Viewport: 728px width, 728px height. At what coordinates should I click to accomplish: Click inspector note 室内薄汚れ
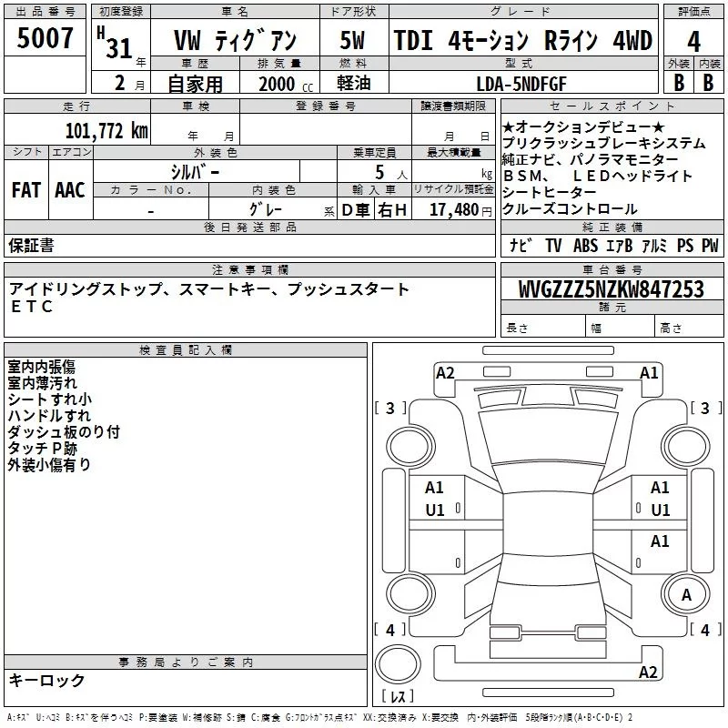42,383
